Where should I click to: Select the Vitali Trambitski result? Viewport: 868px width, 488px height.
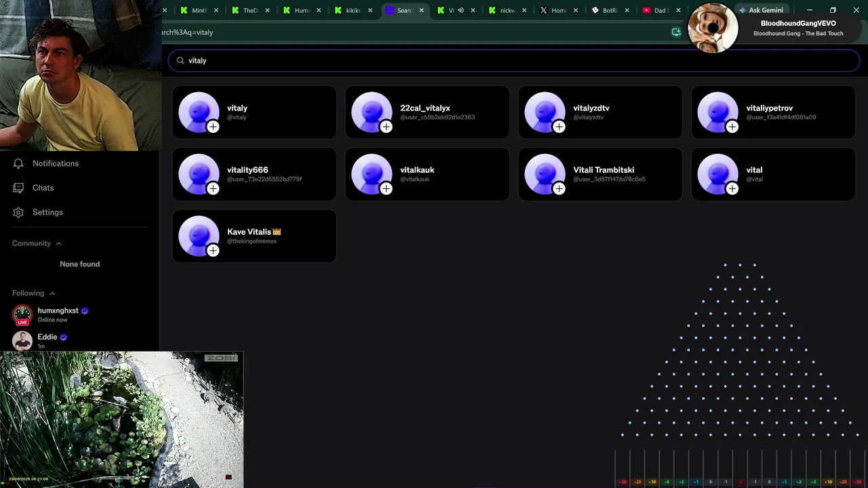click(x=600, y=174)
